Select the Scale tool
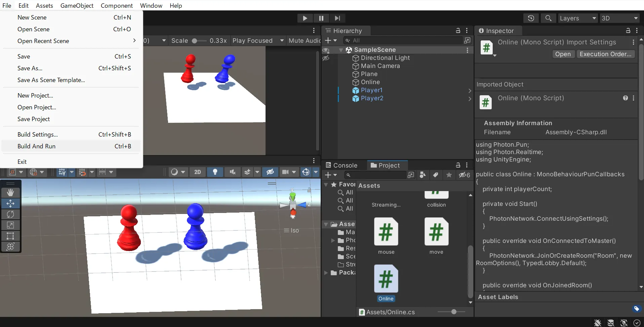 pyautogui.click(x=10, y=225)
